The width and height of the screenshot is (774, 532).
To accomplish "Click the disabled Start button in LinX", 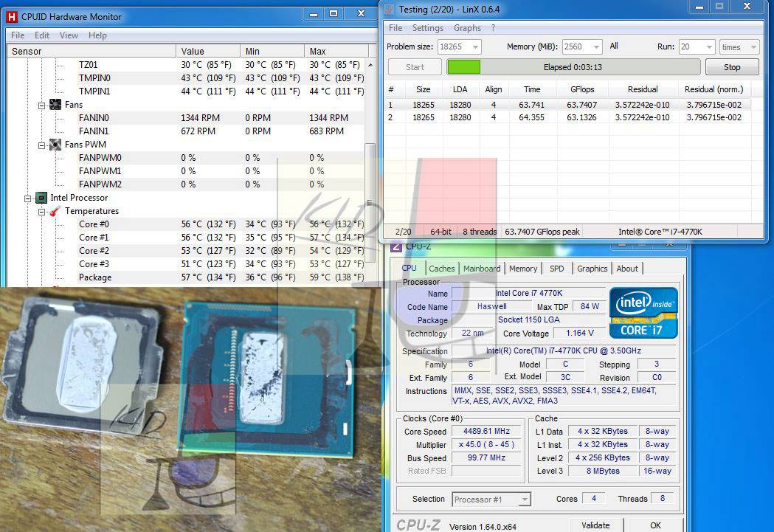I will [x=415, y=67].
